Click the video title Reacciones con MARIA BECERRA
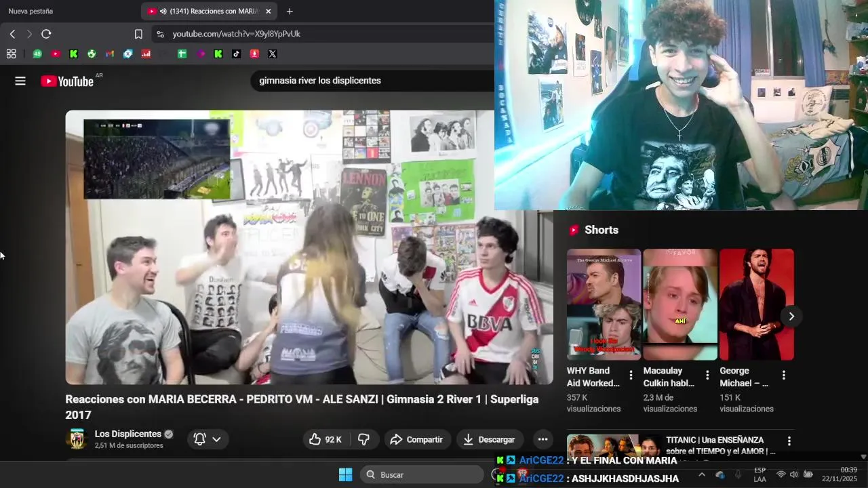 pyautogui.click(x=302, y=407)
